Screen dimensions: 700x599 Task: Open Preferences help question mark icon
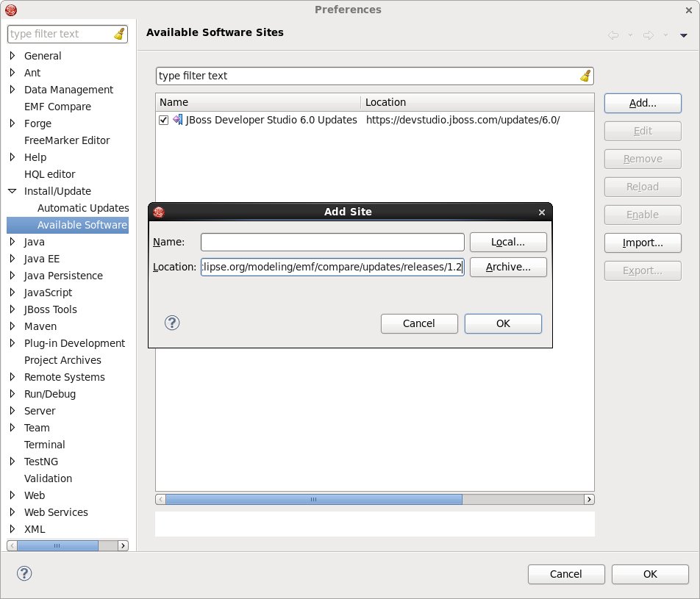24,573
